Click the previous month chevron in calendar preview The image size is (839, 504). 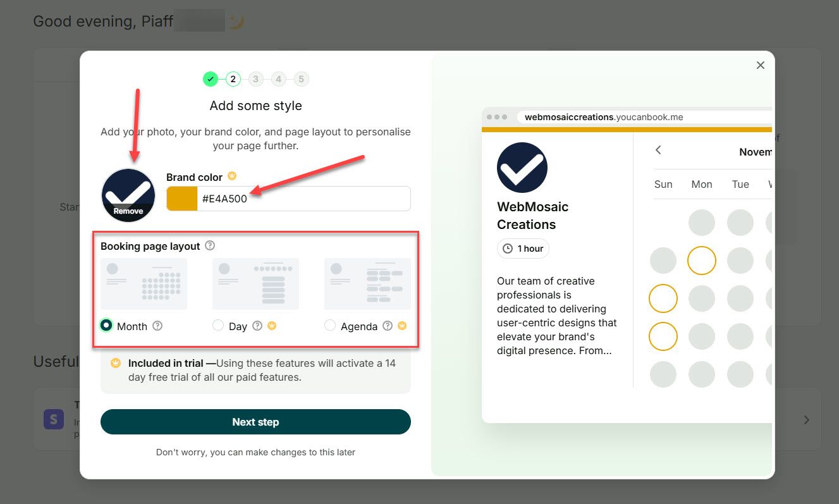(x=658, y=151)
